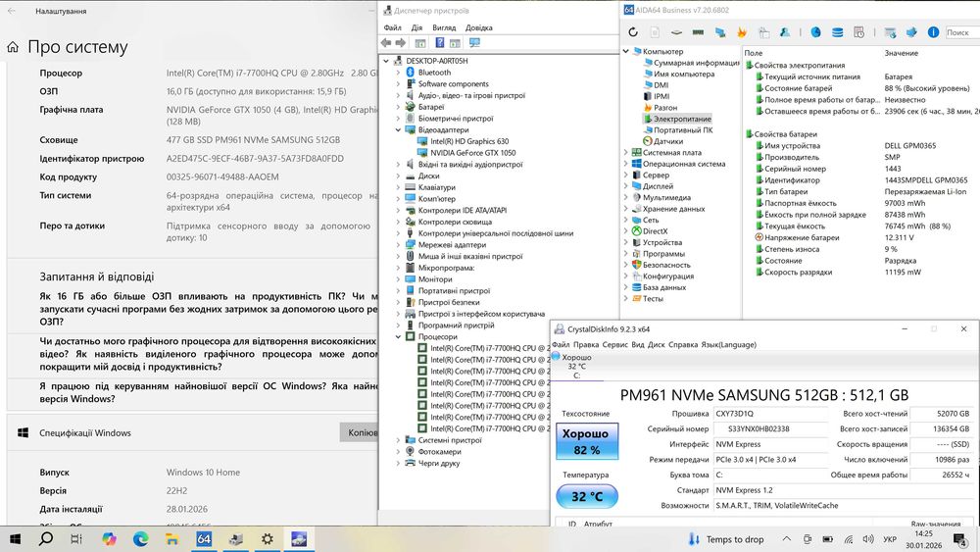The height and width of the screenshot is (552, 980).
Task: Select NVIDIA GeForce GTX 1050 in Device Manager
Action: pyautogui.click(x=472, y=153)
